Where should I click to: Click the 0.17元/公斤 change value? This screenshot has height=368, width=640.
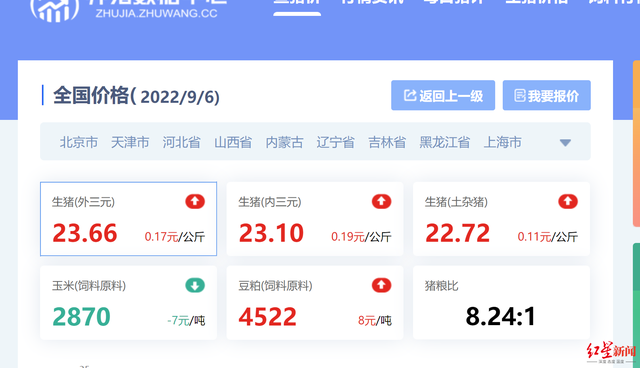point(175,237)
